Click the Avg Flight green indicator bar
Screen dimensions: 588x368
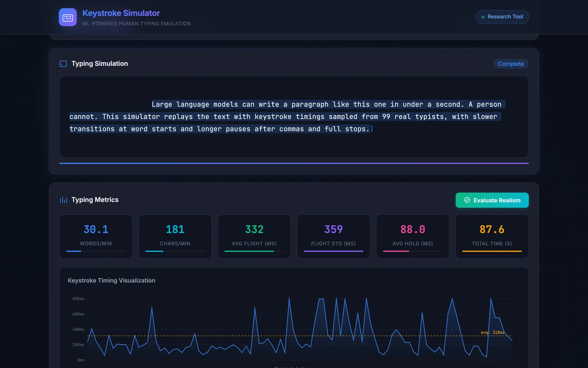[x=249, y=251]
